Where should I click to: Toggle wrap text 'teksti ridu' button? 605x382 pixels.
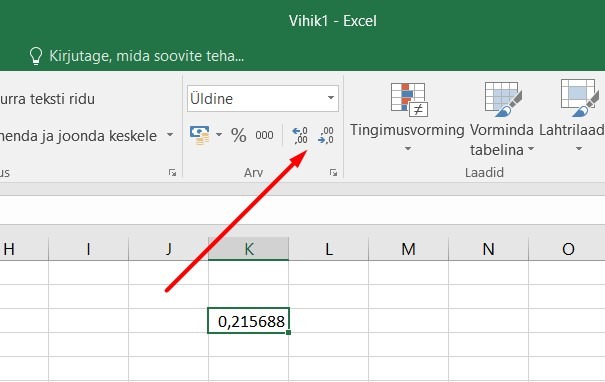tap(47, 99)
